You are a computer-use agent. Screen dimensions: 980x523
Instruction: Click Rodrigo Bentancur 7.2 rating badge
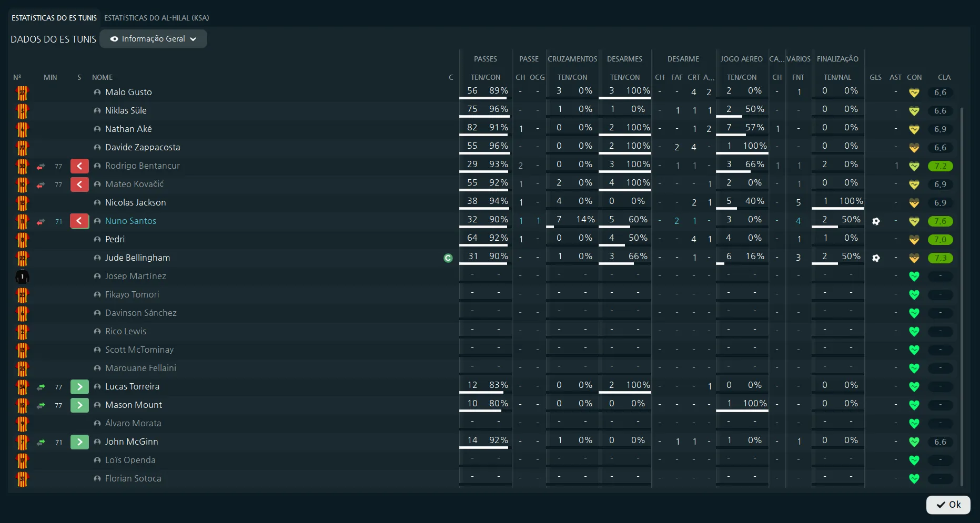[941, 166]
